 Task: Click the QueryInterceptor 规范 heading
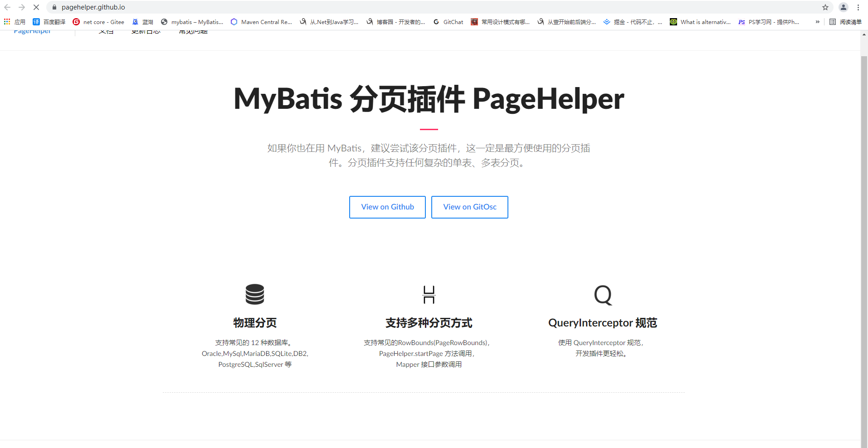603,323
